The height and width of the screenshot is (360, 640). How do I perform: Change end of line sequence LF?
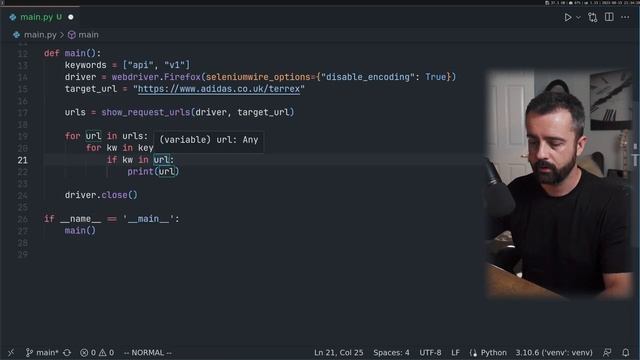(455, 353)
